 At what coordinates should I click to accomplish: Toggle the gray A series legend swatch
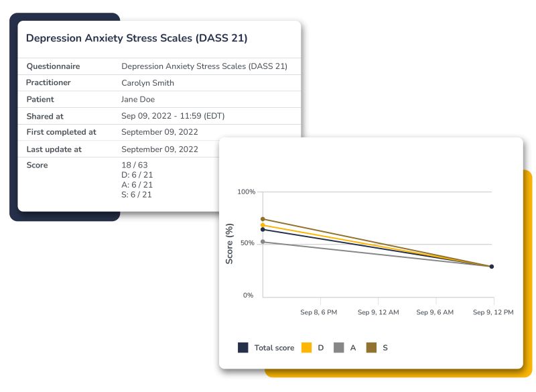[x=339, y=347]
